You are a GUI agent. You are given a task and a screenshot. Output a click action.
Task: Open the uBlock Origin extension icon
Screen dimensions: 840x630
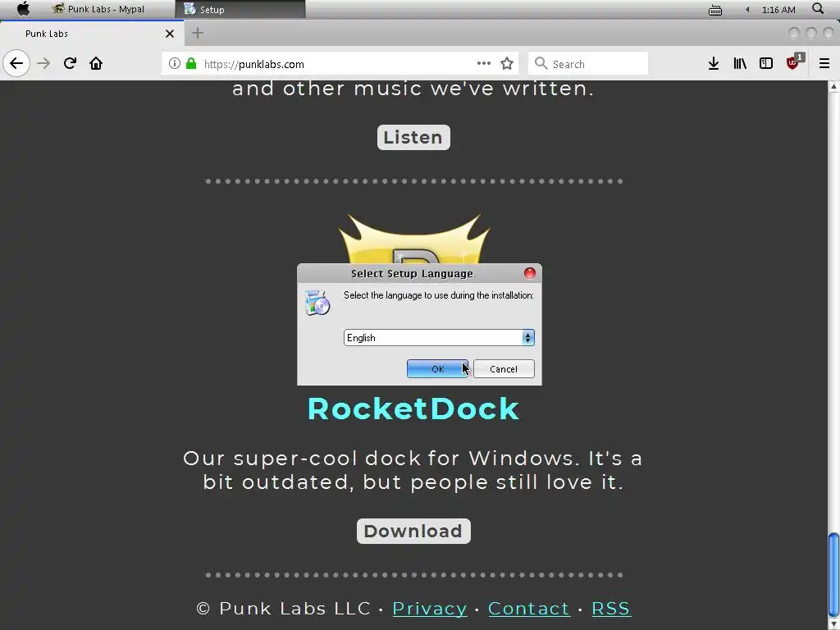click(794, 62)
